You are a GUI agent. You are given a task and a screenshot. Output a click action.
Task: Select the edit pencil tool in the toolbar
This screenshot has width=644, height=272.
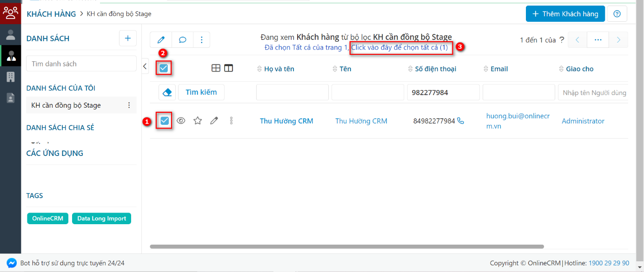click(x=160, y=40)
